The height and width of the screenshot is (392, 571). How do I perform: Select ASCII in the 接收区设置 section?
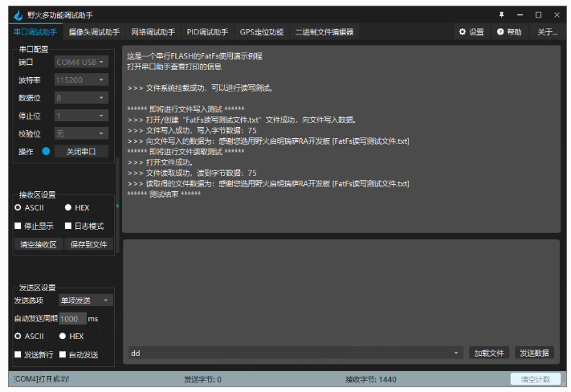coord(18,208)
